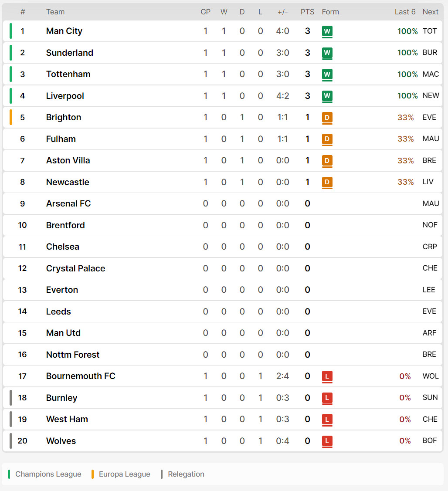Click Wolves' red L form badge

[327, 441]
